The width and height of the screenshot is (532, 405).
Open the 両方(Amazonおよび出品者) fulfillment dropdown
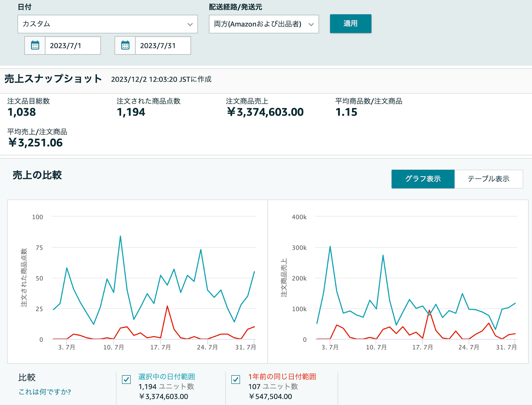pyautogui.click(x=264, y=24)
